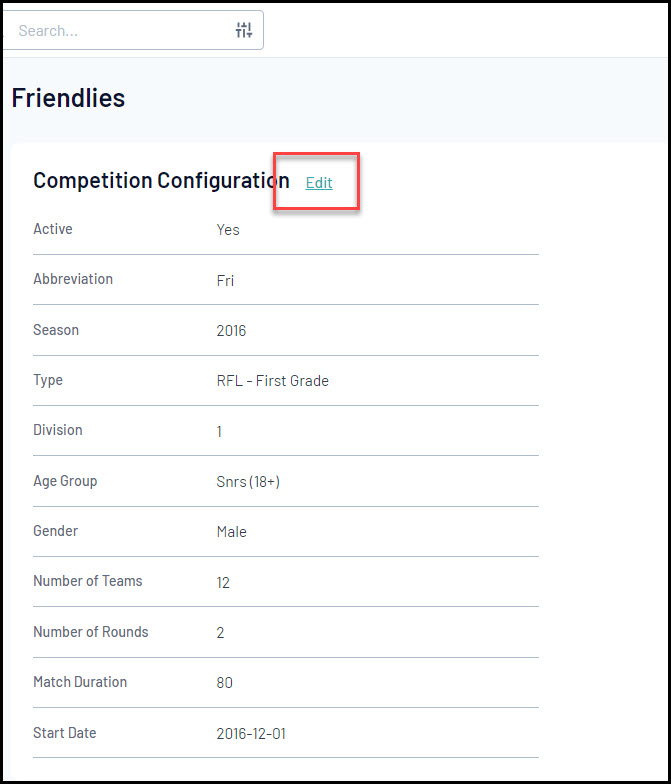Screen dimensions: 671x784
Task: Select the Gender value Male
Action: pos(231,532)
